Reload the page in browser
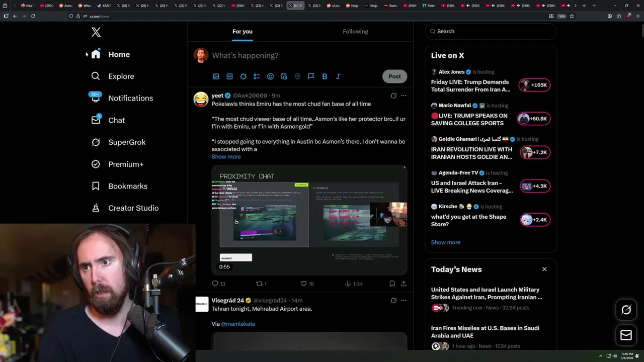 click(33, 16)
